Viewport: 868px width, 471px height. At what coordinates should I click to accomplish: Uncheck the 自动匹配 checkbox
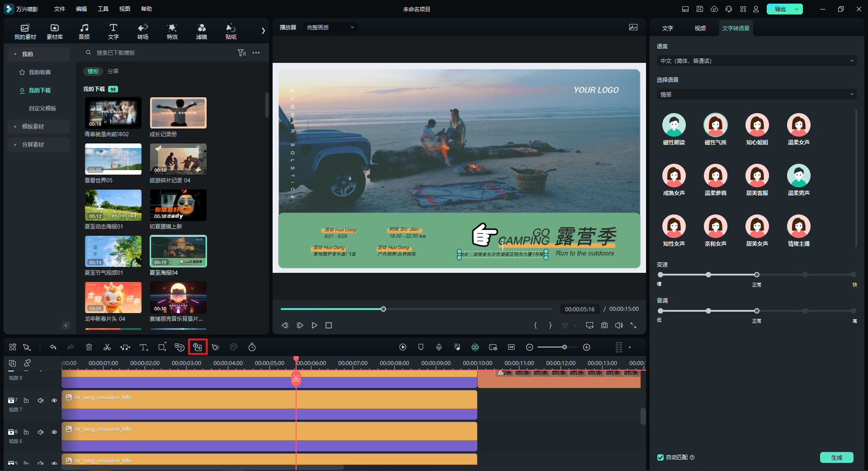tap(660, 457)
